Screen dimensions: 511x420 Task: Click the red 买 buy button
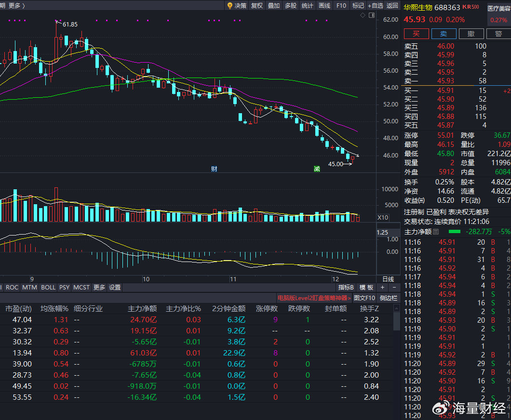[416, 34]
